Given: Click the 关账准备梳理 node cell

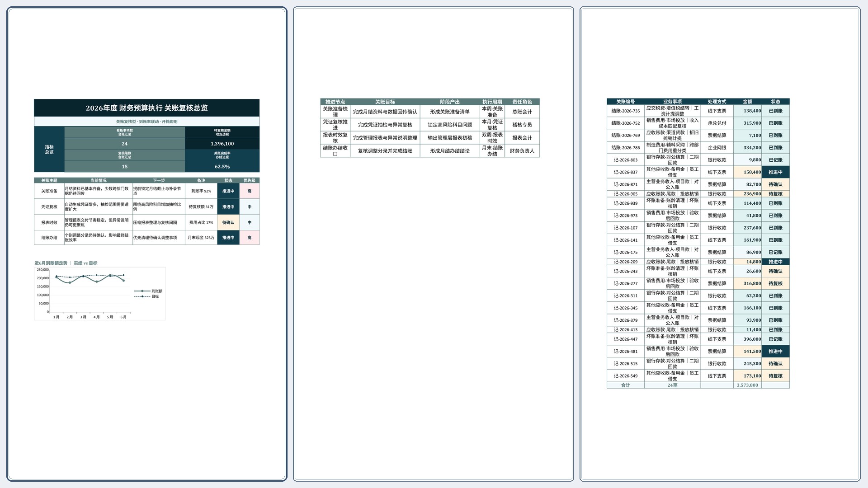Looking at the screenshot, I should (x=335, y=112).
